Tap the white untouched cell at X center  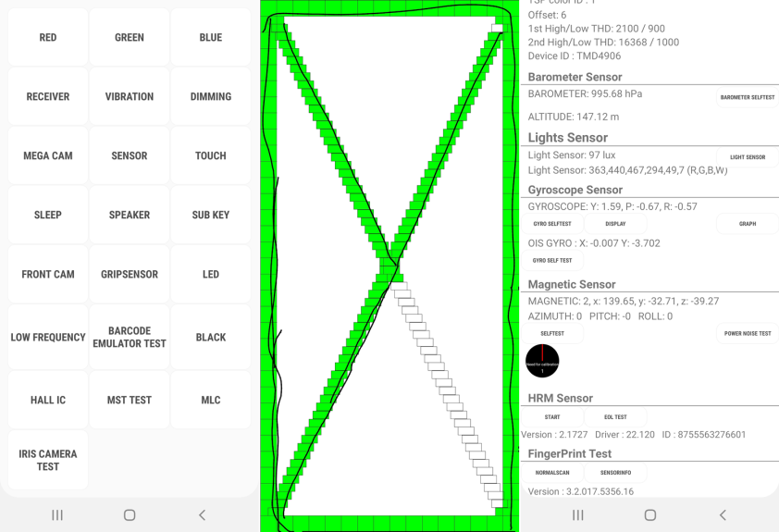(x=400, y=285)
